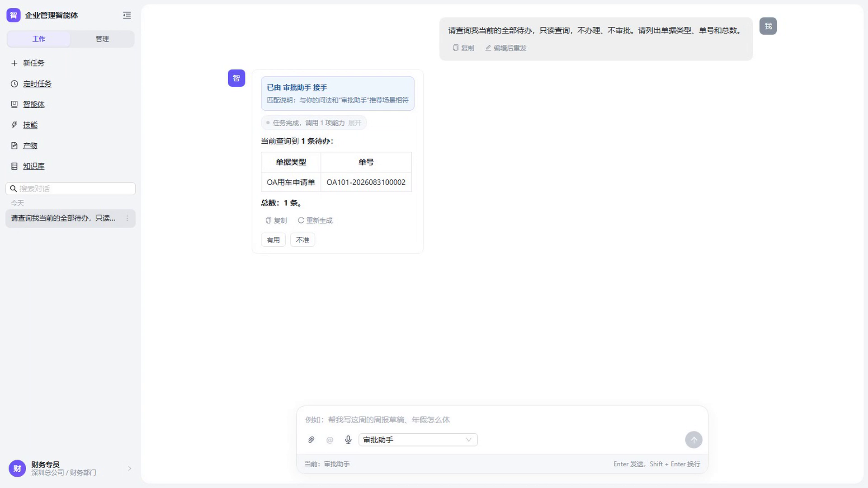Click the 企业管理智能体 title
This screenshot has width=868, height=488.
tap(52, 15)
